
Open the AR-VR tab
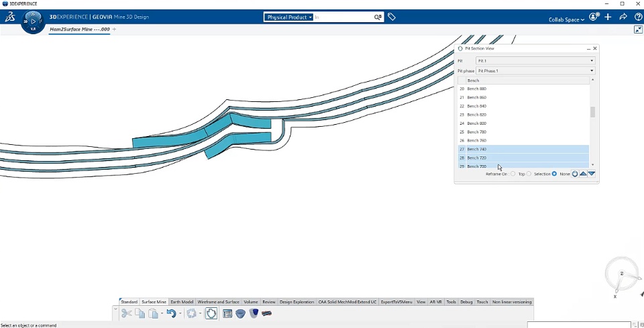pos(436,302)
